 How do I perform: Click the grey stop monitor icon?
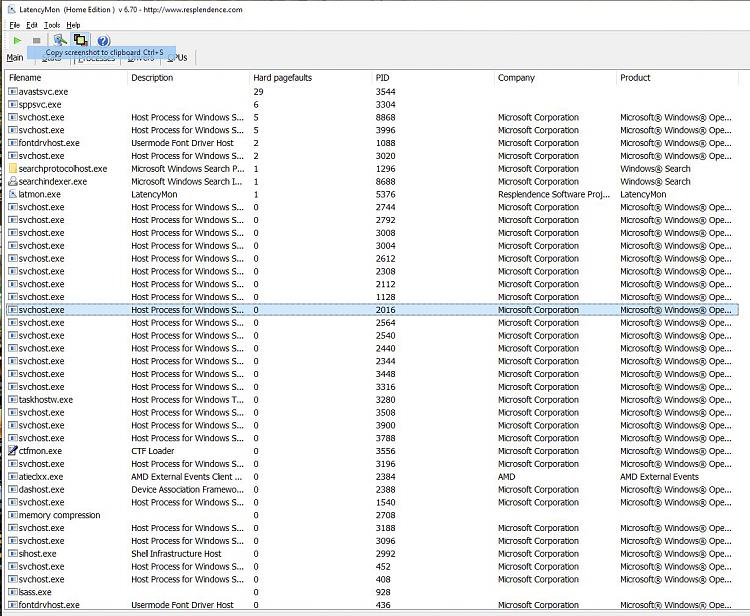pyautogui.click(x=36, y=41)
